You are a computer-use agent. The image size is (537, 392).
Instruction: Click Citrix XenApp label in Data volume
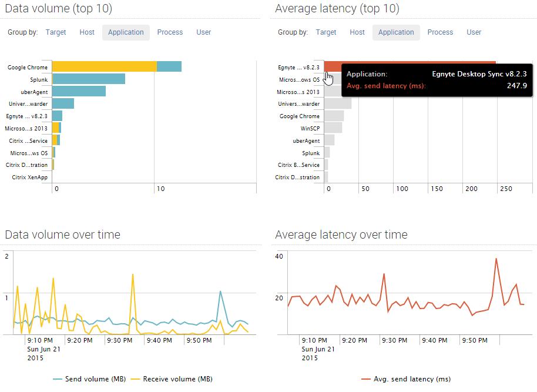(x=30, y=177)
